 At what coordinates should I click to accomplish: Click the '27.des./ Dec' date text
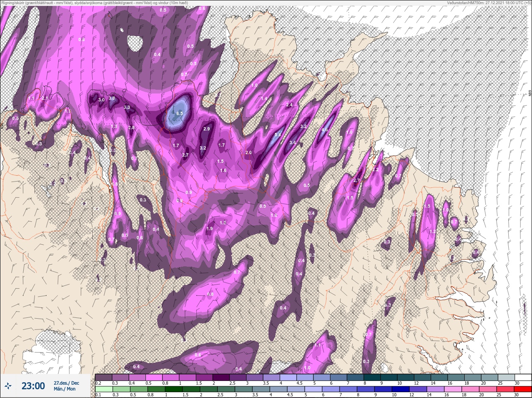66,383
